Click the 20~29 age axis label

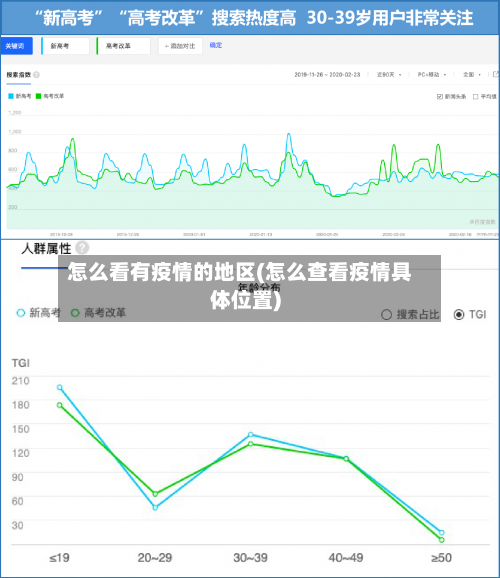pyautogui.click(x=155, y=558)
